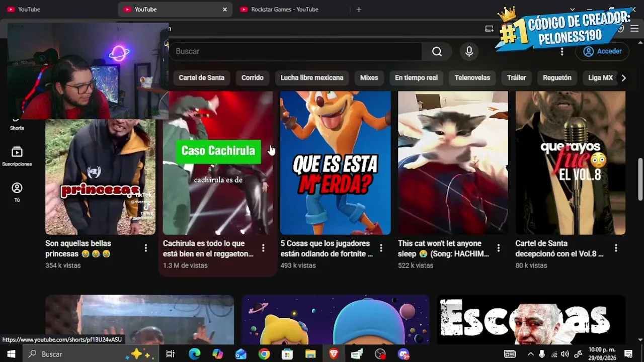Click the '493 k vistas' view count
Viewport: 644px width, 362px height.
click(x=298, y=265)
